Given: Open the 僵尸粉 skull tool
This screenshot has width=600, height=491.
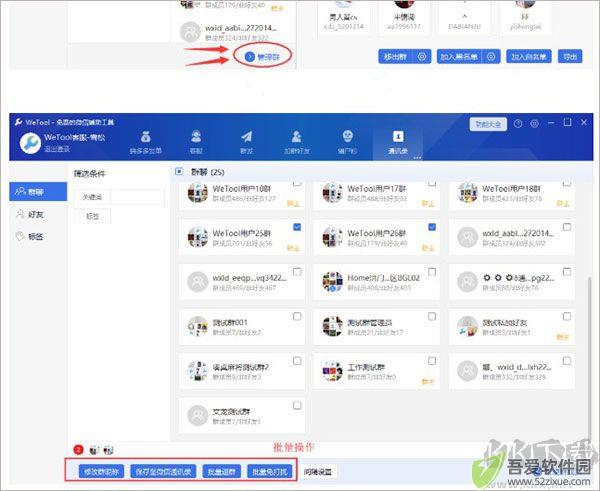Looking at the screenshot, I should (347, 142).
